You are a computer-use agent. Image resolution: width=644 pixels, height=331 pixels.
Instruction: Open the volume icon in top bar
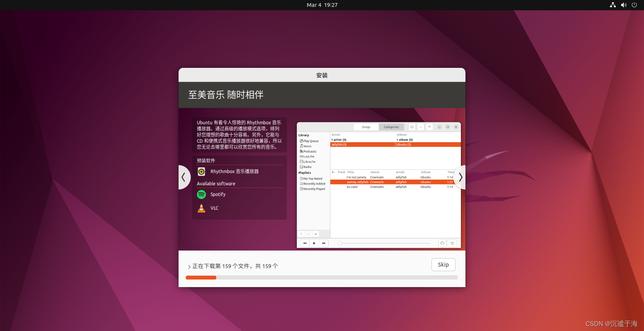tap(624, 5)
